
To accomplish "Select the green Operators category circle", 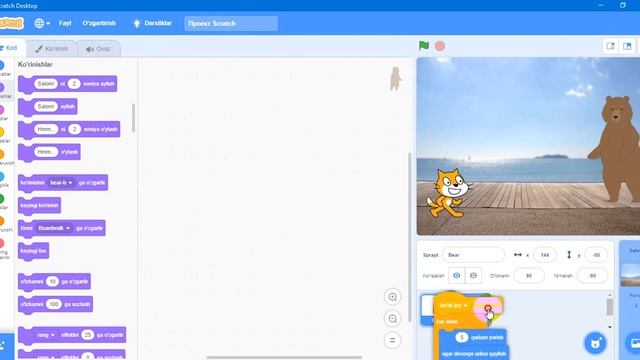I will point(2,198).
